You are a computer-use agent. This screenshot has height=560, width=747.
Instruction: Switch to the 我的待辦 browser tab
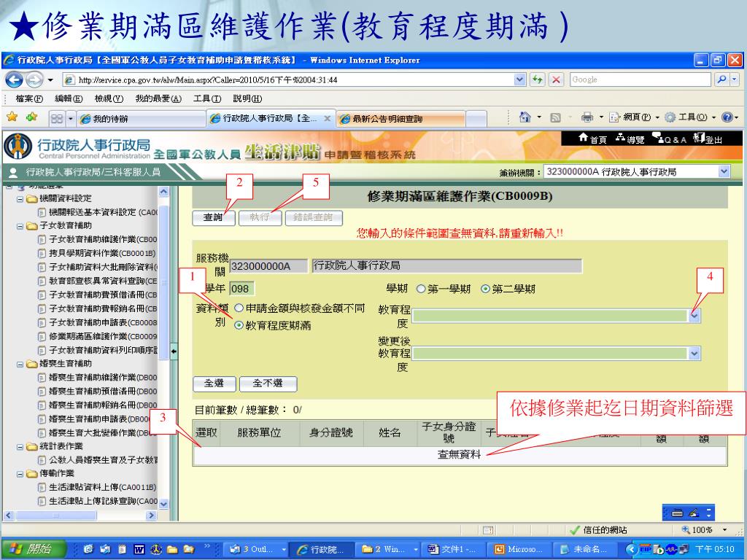141,119
